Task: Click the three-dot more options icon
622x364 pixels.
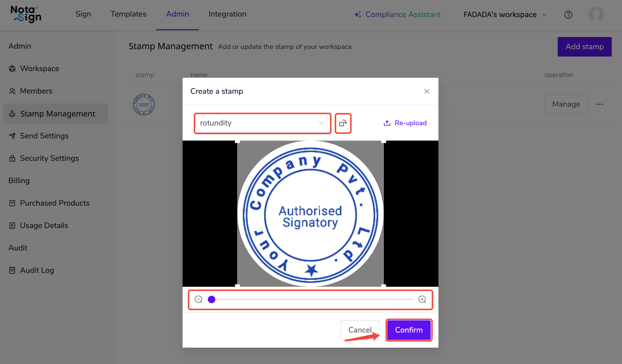Action: click(x=600, y=104)
